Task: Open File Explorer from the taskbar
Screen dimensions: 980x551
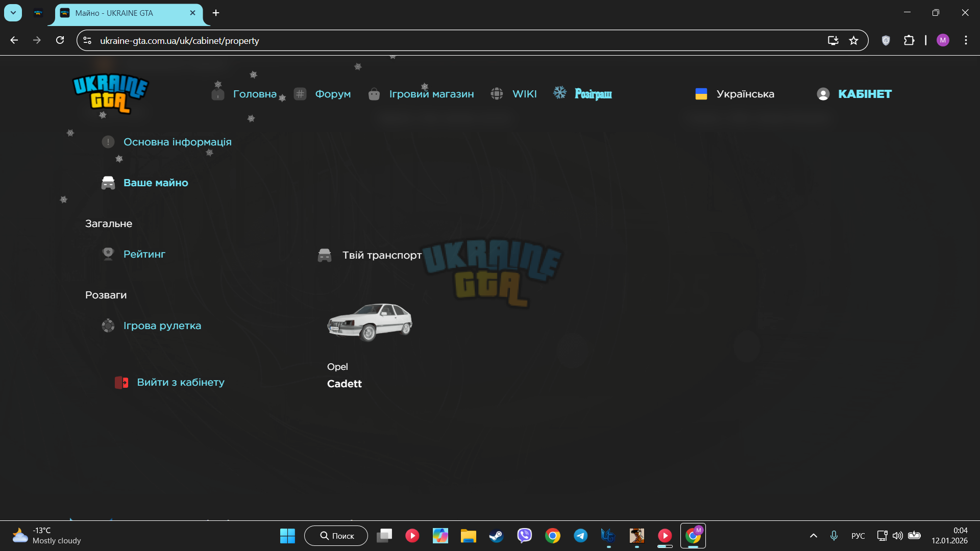Action: coord(468,536)
